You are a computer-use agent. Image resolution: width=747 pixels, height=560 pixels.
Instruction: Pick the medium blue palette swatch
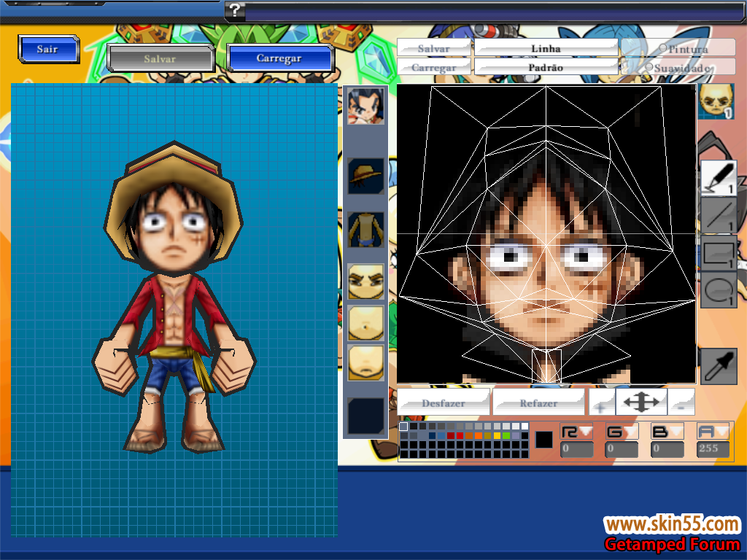tap(441, 435)
